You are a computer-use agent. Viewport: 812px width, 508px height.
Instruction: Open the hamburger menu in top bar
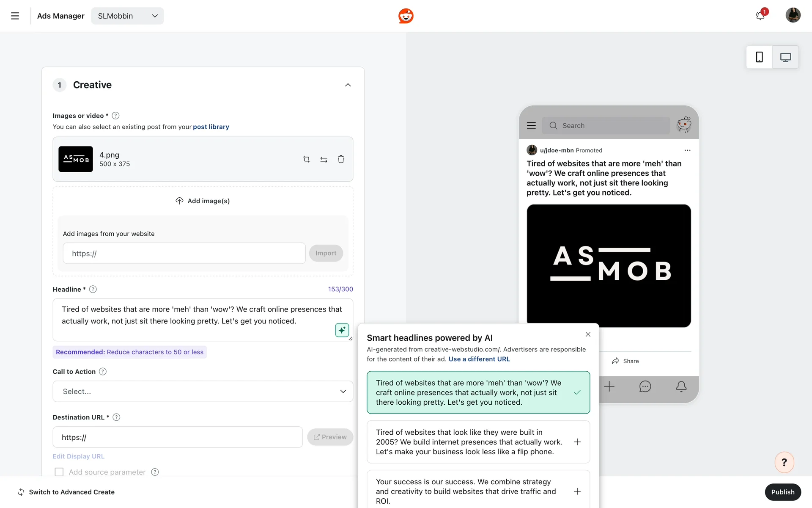tap(15, 16)
